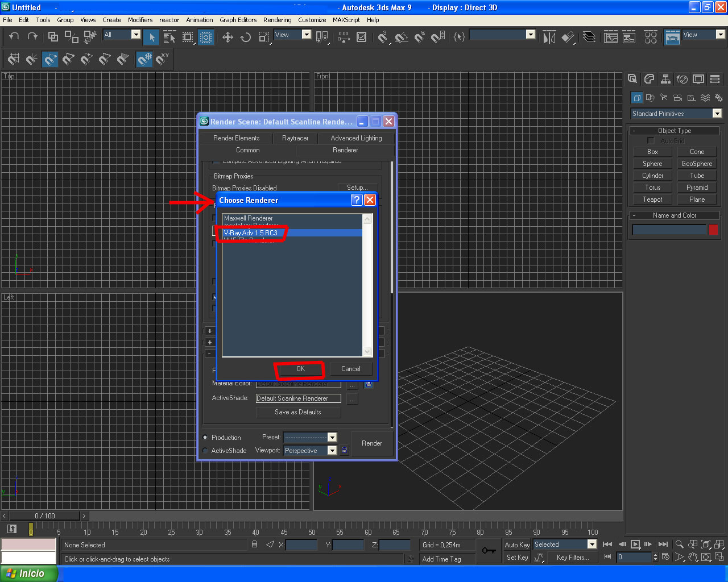The height and width of the screenshot is (582, 728).
Task: Switch to the Render Elements tab
Action: click(x=236, y=138)
